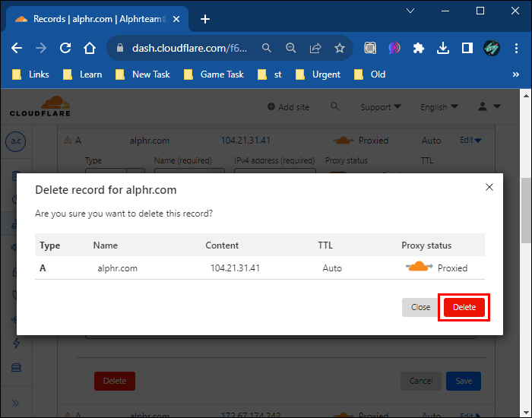This screenshot has height=418, width=532.
Task: Open the tab search chevron
Action: pyautogui.click(x=410, y=11)
